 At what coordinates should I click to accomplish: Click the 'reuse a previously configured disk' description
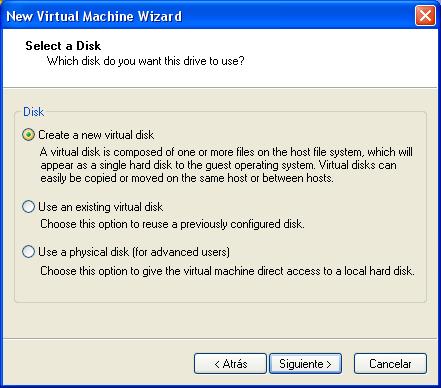(223, 224)
